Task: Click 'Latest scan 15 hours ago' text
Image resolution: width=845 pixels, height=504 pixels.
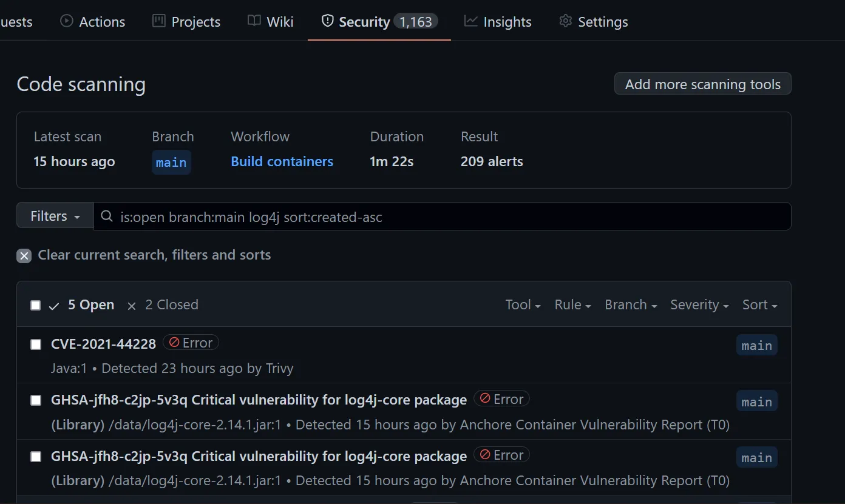Action: pos(74,149)
